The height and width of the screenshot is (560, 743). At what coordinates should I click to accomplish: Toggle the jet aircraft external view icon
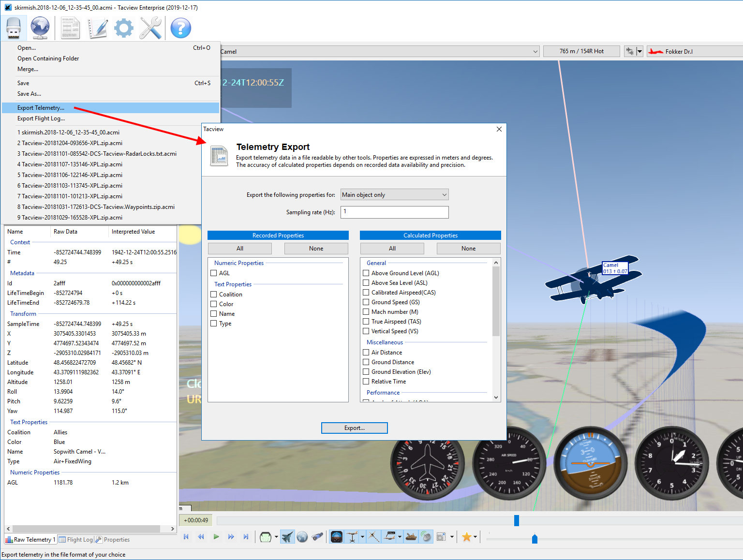287,537
